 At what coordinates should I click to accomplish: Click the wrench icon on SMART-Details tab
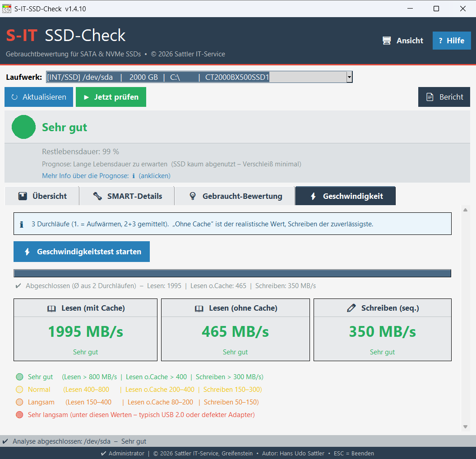point(97,196)
